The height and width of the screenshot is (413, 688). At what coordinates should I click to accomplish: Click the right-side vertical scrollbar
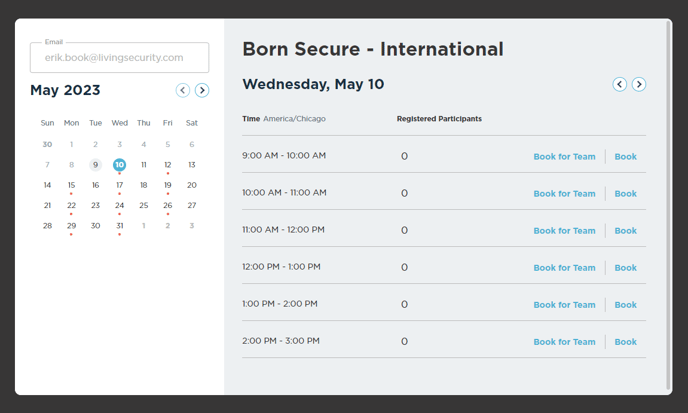coord(668,205)
